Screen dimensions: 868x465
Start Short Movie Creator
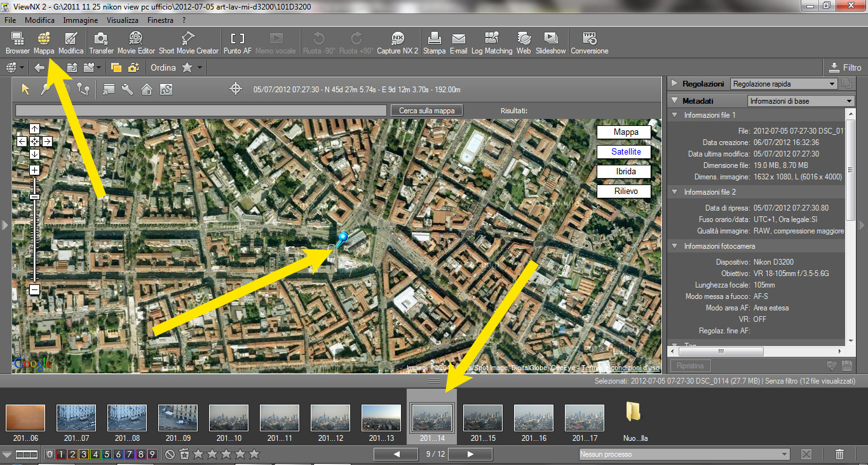coord(188,43)
